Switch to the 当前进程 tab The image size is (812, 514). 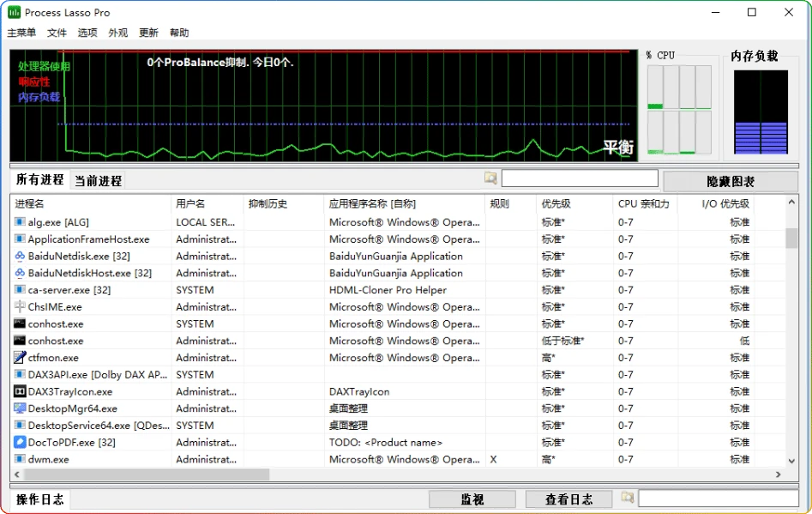pyautogui.click(x=97, y=181)
